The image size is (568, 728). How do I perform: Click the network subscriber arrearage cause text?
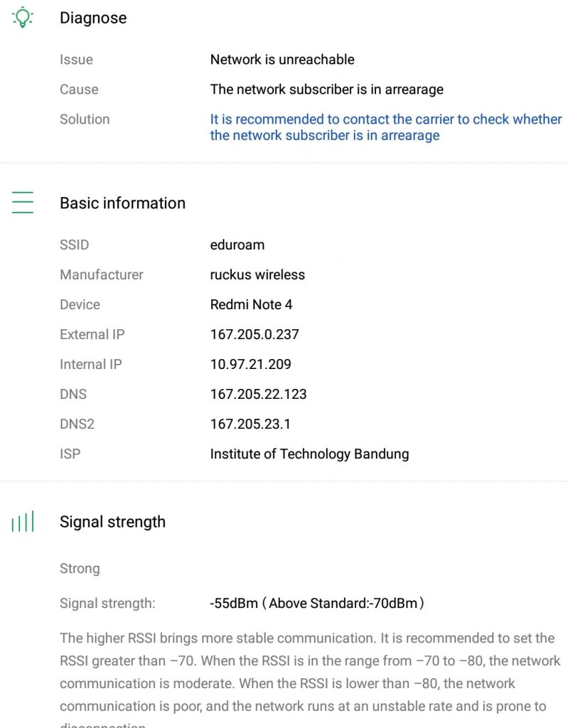pos(326,90)
